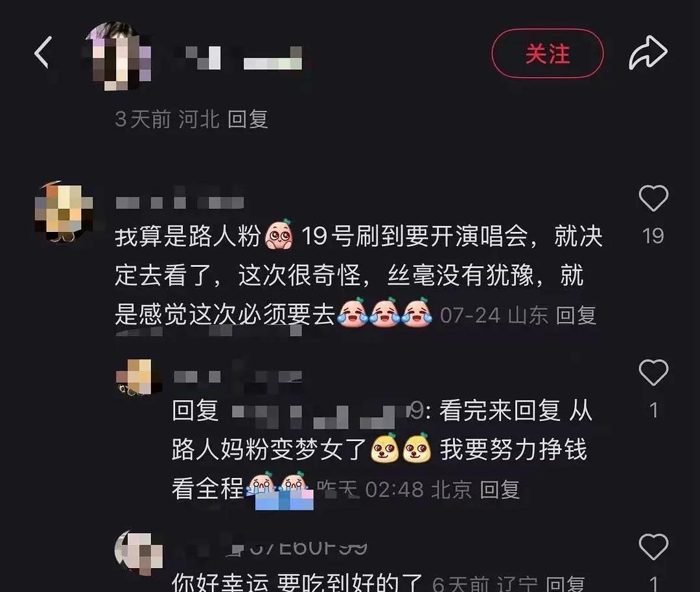Reply to the 02:48 北京 comment

point(500,490)
